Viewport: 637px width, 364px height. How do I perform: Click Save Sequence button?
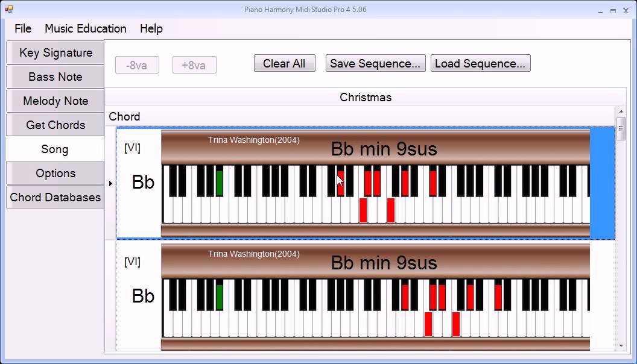(x=375, y=63)
